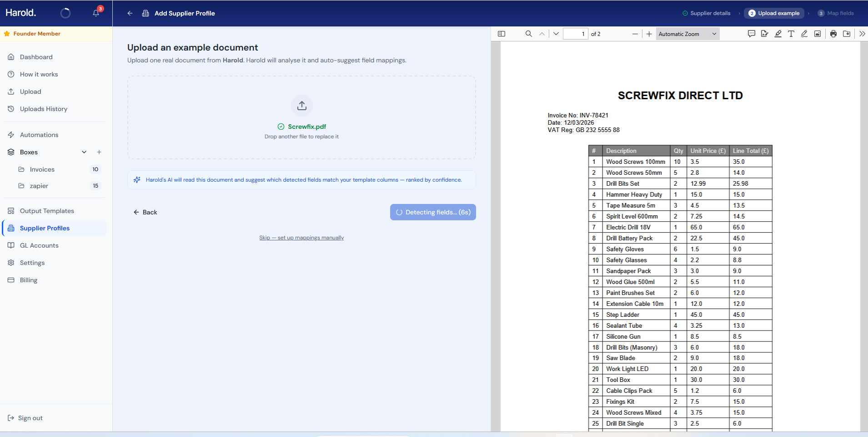This screenshot has height=437, width=868.
Task: Click the upload icon in drop zone
Action: (x=302, y=106)
